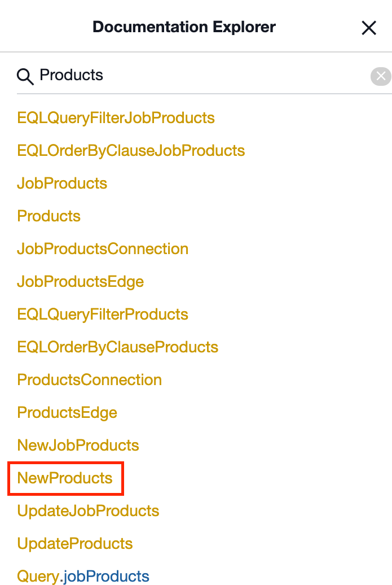Open the EQLQueryFilterJobProducts type

(116, 117)
